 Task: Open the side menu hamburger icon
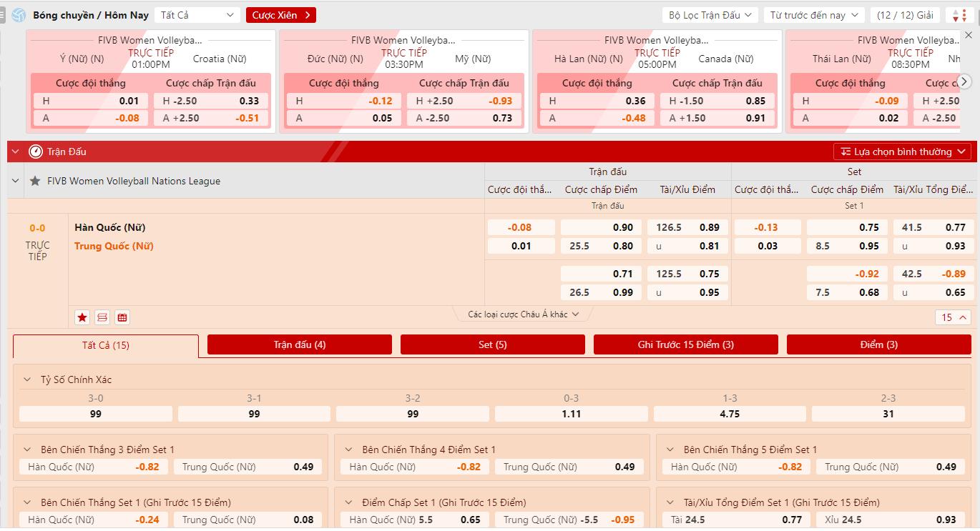4,15
